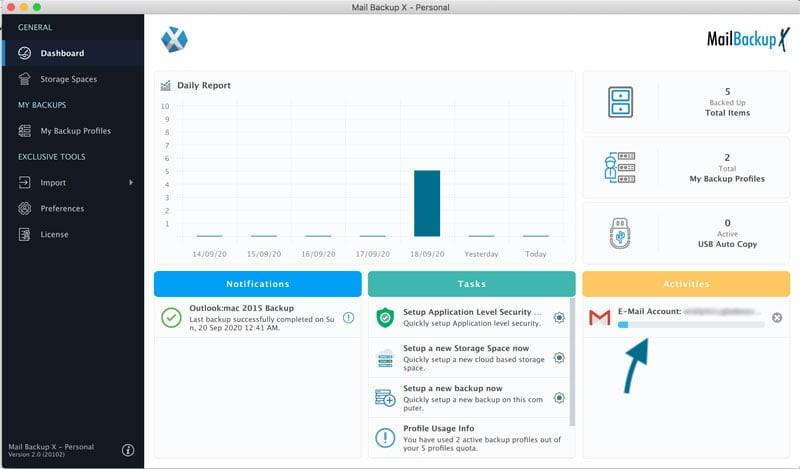
Task: Click the MailBackupX brand logo
Action: pyautogui.click(x=748, y=39)
